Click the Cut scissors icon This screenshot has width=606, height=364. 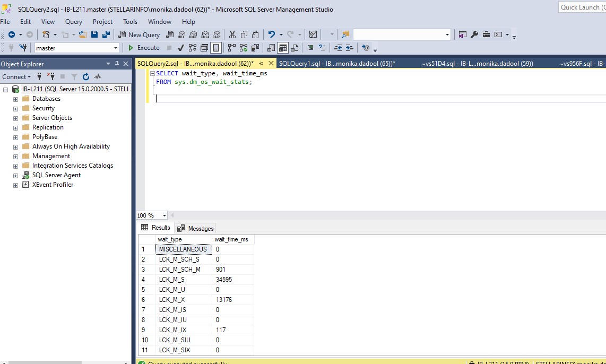pyautogui.click(x=232, y=34)
